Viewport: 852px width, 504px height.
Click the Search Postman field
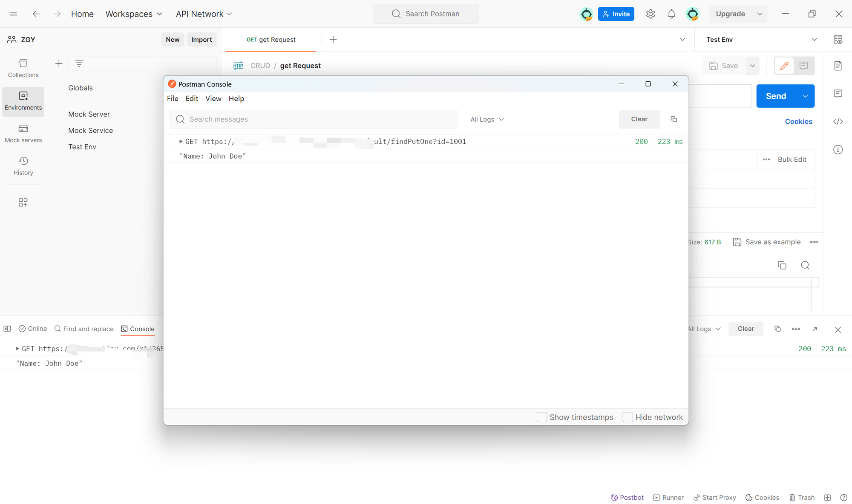[x=425, y=14]
